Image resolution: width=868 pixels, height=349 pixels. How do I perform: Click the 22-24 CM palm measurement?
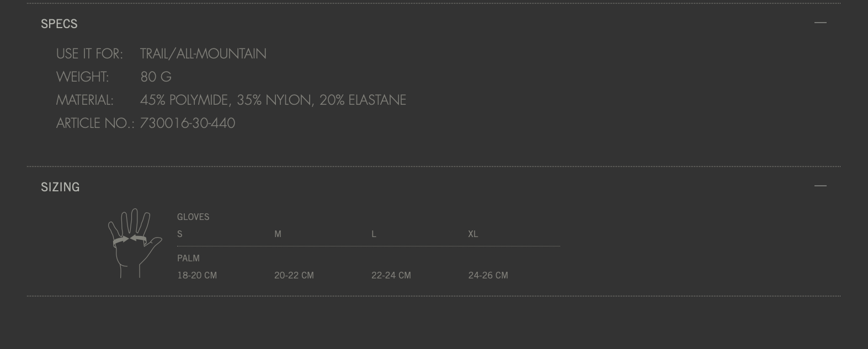click(x=391, y=275)
